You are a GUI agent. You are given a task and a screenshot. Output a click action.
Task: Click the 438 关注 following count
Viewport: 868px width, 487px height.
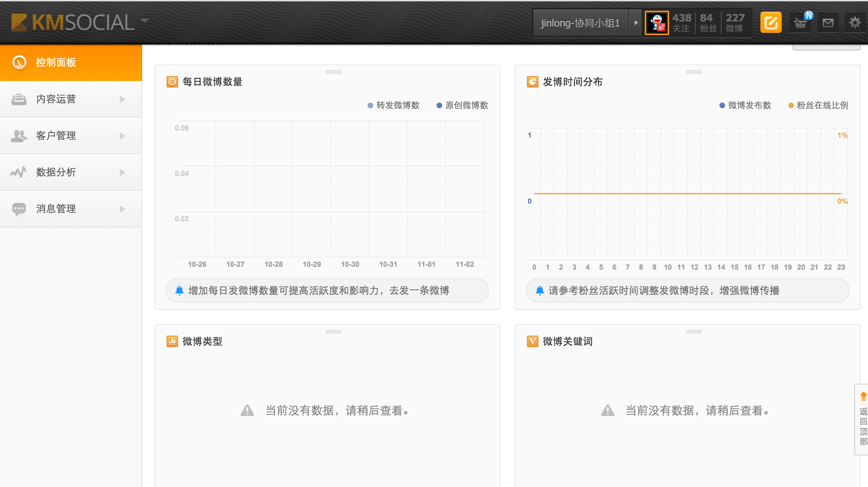click(681, 23)
